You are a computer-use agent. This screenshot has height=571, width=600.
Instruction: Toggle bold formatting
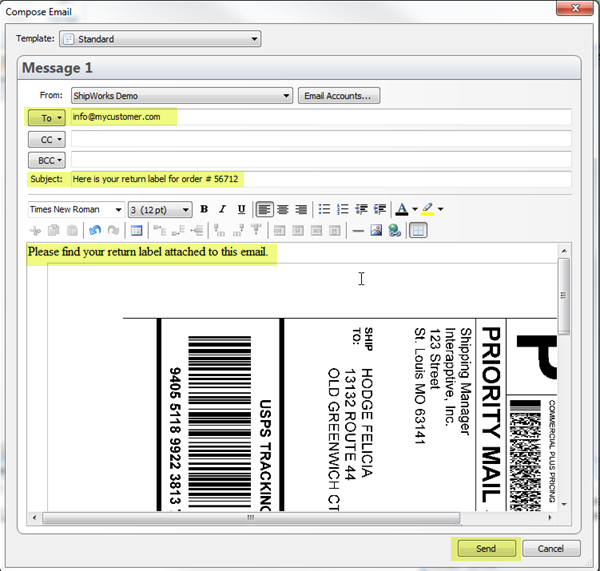point(204,209)
